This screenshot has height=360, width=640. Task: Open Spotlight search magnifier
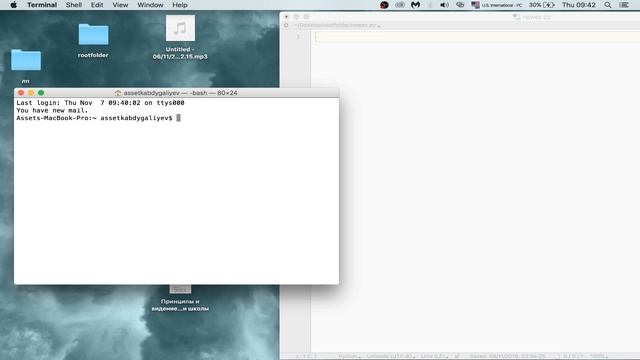point(608,5)
